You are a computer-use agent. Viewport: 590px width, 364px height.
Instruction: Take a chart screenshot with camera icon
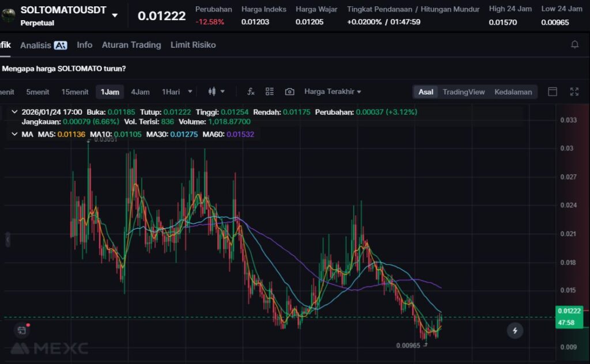tap(290, 92)
